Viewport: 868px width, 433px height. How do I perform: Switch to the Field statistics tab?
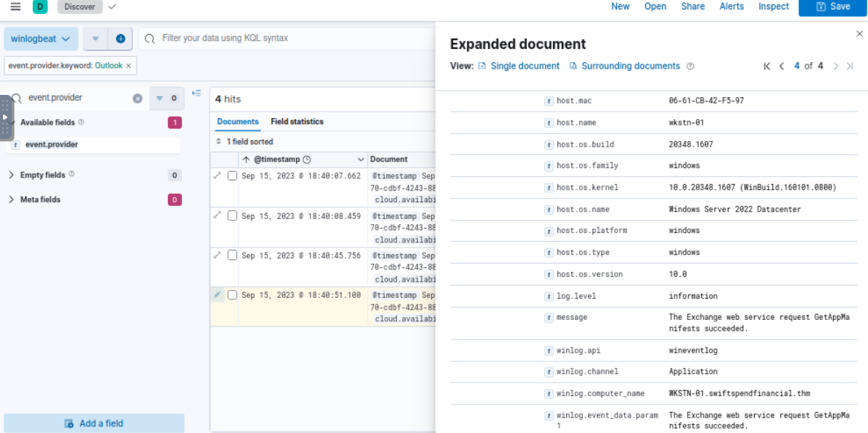point(297,122)
